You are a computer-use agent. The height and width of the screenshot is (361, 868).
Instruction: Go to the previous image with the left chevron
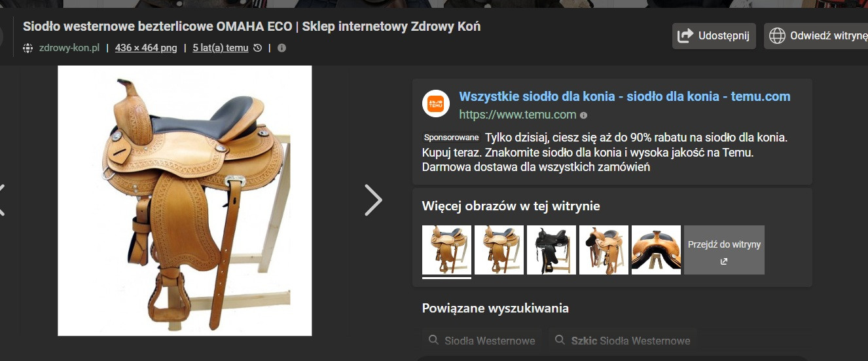click(x=2, y=200)
